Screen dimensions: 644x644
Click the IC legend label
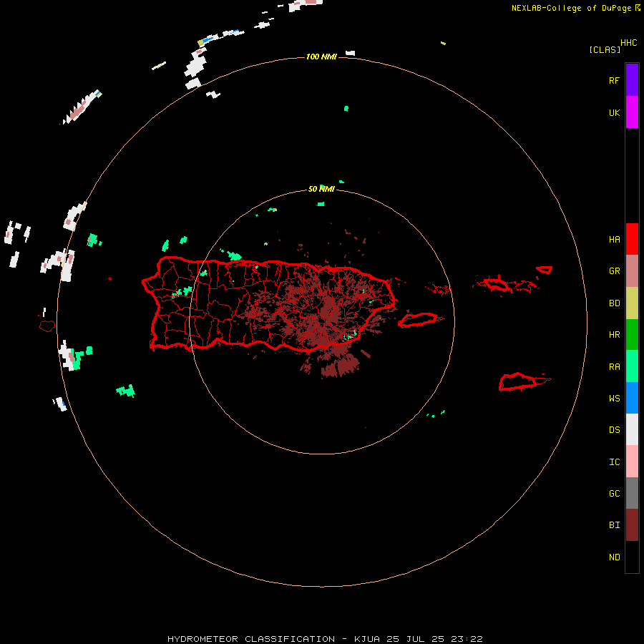(614, 462)
